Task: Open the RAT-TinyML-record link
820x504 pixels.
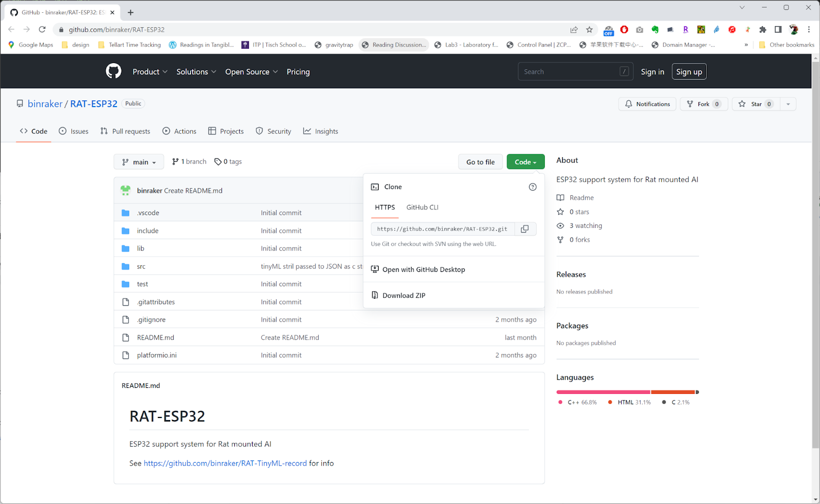Action: [x=225, y=463]
